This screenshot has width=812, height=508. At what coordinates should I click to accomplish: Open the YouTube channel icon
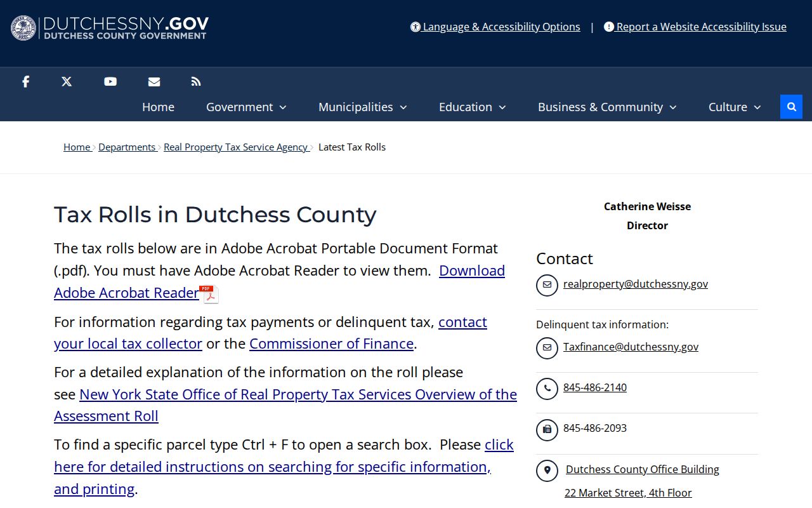point(110,81)
